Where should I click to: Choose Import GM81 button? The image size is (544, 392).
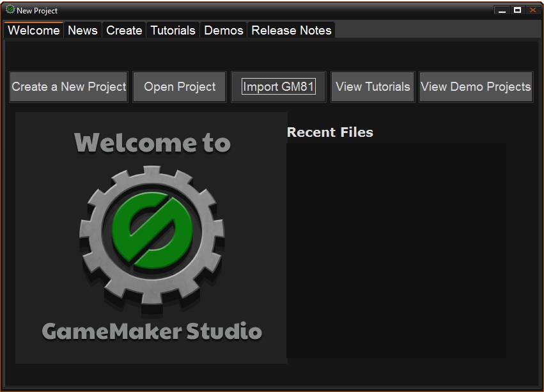coord(279,87)
